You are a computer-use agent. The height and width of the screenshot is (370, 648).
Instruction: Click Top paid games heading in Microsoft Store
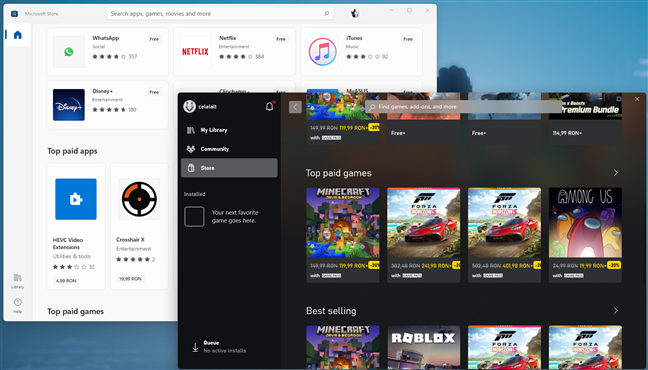pos(75,311)
